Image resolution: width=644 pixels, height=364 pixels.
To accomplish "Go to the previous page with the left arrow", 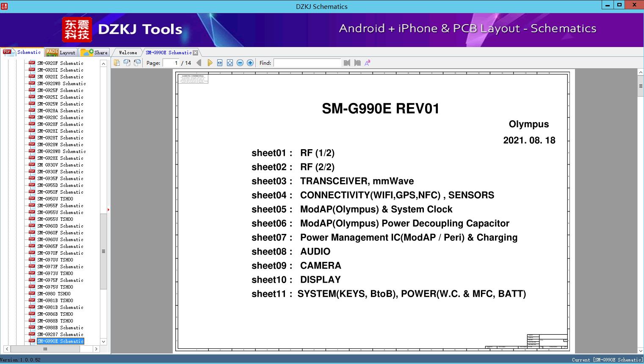I will [199, 63].
